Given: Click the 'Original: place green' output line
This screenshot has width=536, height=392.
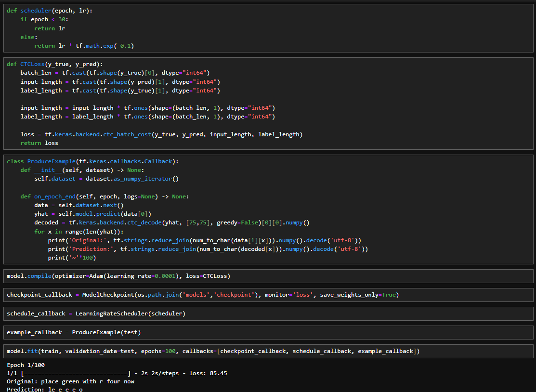Looking at the screenshot, I should (x=70, y=381).
